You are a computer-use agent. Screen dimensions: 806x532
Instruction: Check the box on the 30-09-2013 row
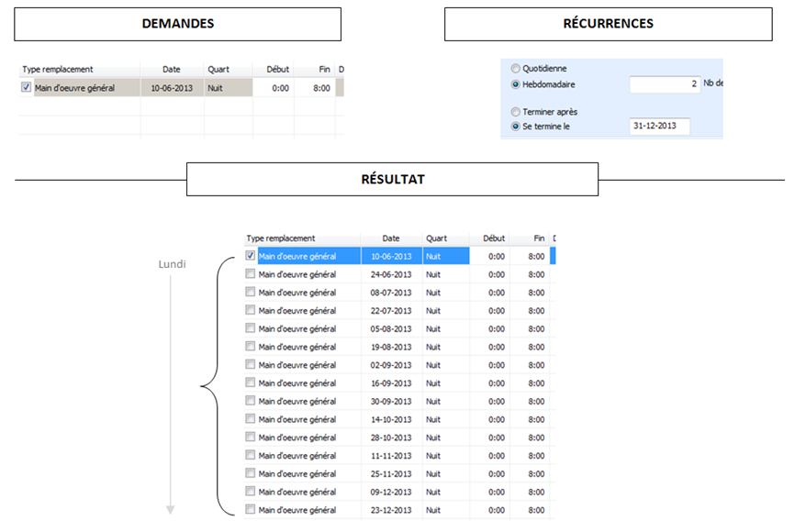click(x=251, y=401)
